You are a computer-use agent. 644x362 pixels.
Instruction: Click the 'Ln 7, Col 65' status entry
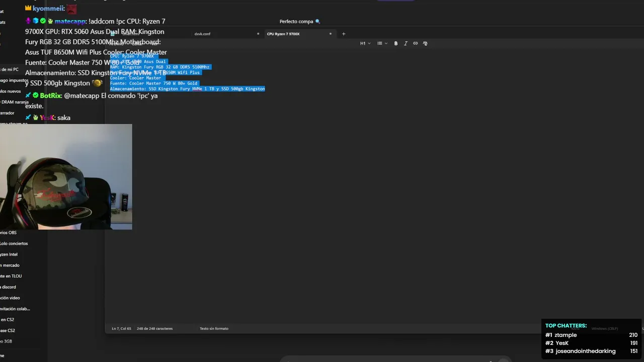tap(121, 328)
